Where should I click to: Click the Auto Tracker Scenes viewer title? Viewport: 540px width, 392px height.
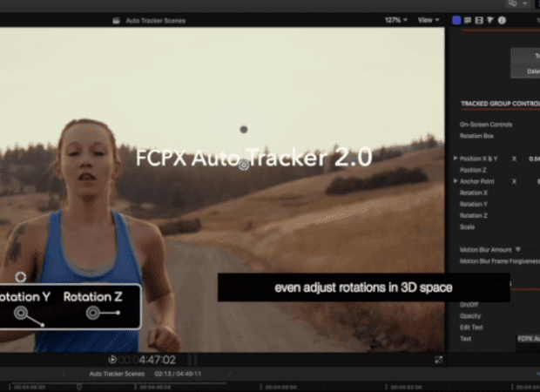[x=156, y=21]
